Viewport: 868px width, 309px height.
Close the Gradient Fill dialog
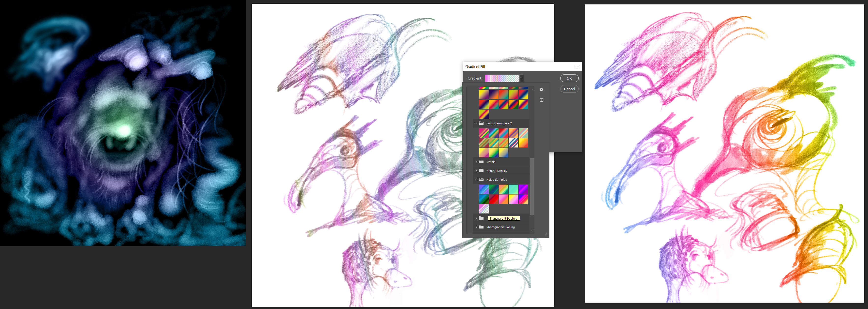(x=576, y=66)
